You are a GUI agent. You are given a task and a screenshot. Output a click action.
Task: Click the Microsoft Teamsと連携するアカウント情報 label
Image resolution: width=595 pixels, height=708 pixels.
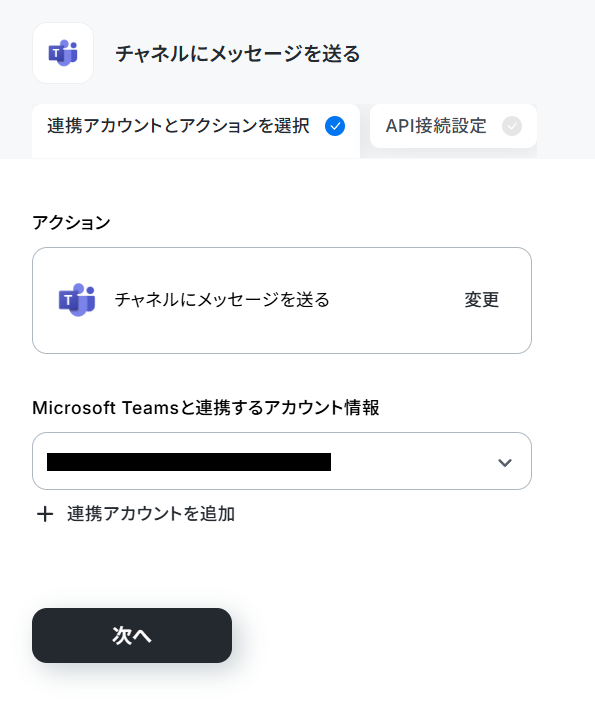[206, 408]
